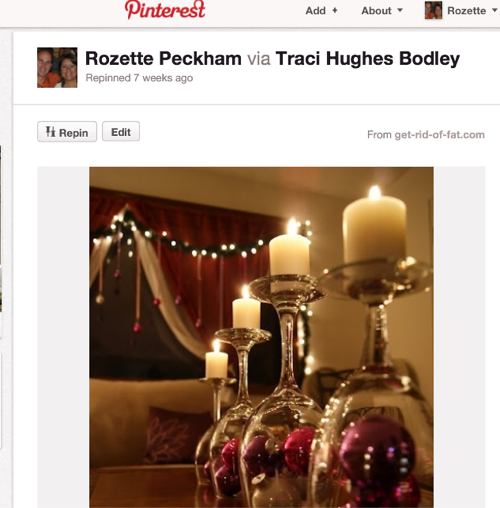Click Rozette's small avatar in header

pyautogui.click(x=433, y=10)
